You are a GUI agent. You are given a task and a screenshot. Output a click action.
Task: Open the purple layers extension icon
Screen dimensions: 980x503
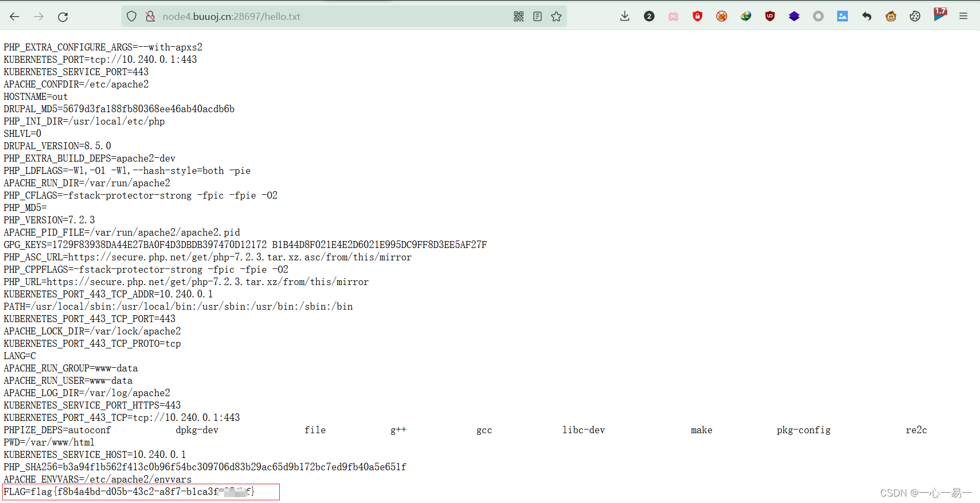(794, 17)
